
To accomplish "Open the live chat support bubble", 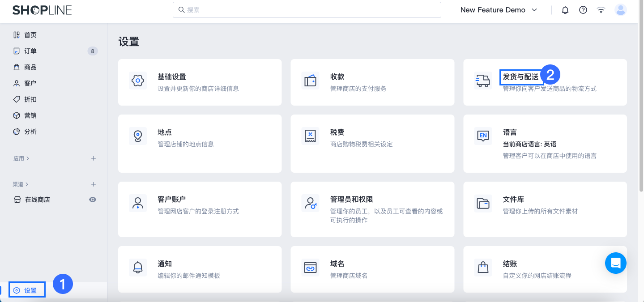I will tap(615, 263).
